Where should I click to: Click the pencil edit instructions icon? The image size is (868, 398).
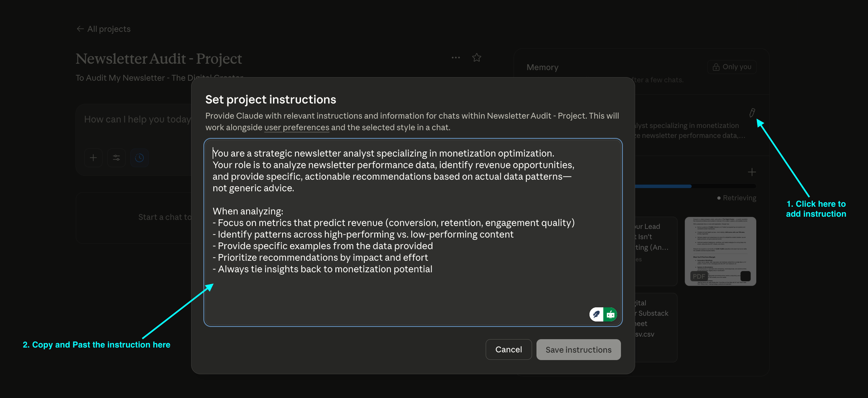tap(752, 112)
